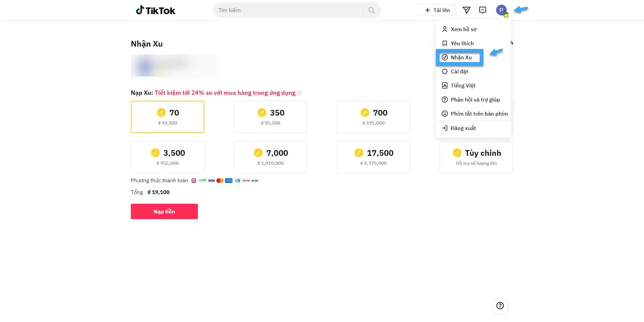Open the Tùy chỉnh custom amount option
644x322 pixels.
tap(476, 157)
